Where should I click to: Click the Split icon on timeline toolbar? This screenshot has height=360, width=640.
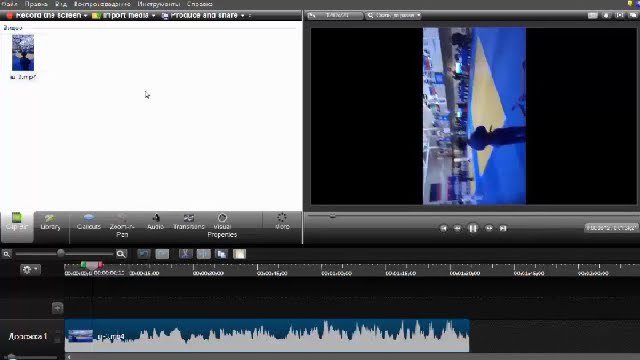click(203, 254)
